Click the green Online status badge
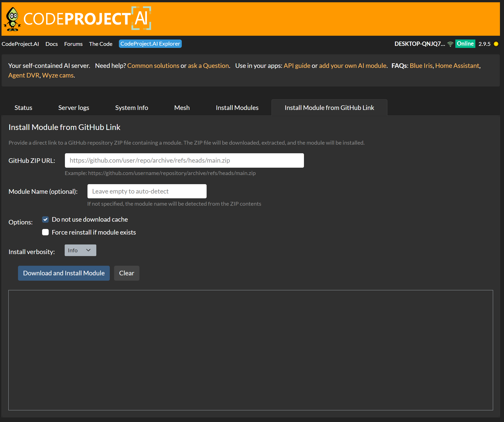Image resolution: width=504 pixels, height=422 pixels. [465, 44]
